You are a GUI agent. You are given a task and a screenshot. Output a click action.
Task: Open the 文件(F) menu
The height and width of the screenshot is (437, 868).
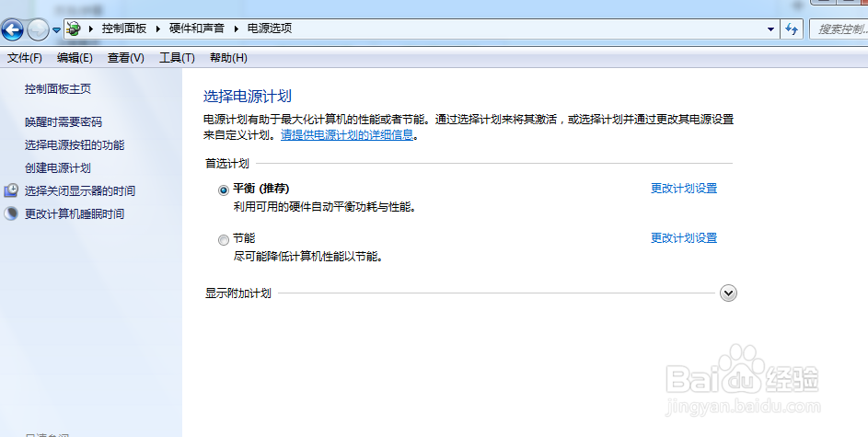pos(24,58)
